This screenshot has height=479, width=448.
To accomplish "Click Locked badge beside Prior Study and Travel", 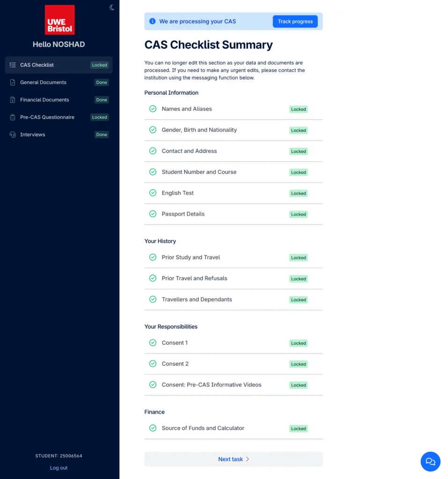I will coord(298,258).
